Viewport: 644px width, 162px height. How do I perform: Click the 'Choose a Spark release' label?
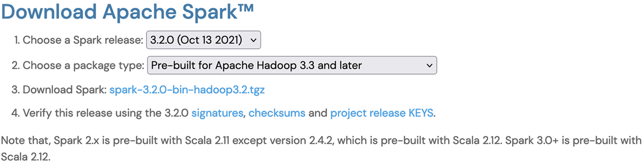tap(83, 40)
